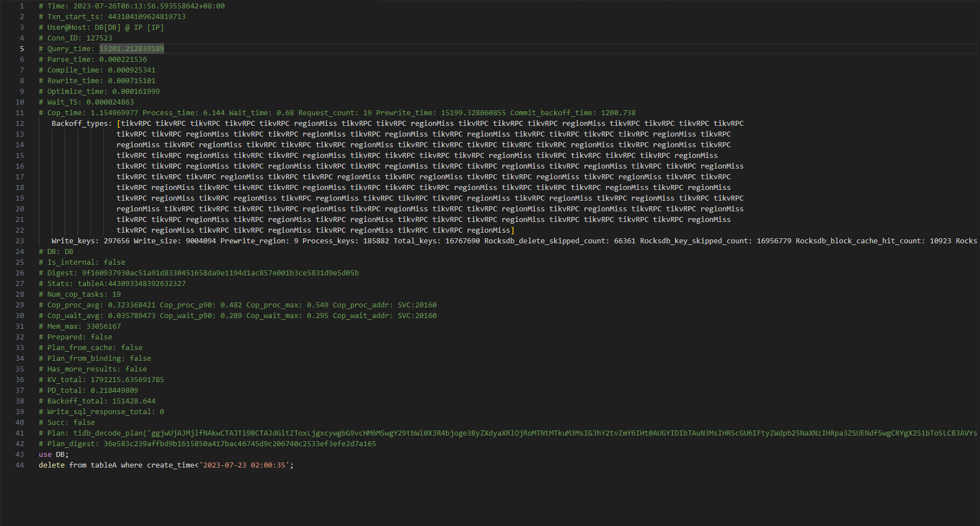Click the 'Succ: false' line
This screenshot has height=526, width=980.
coord(71,423)
